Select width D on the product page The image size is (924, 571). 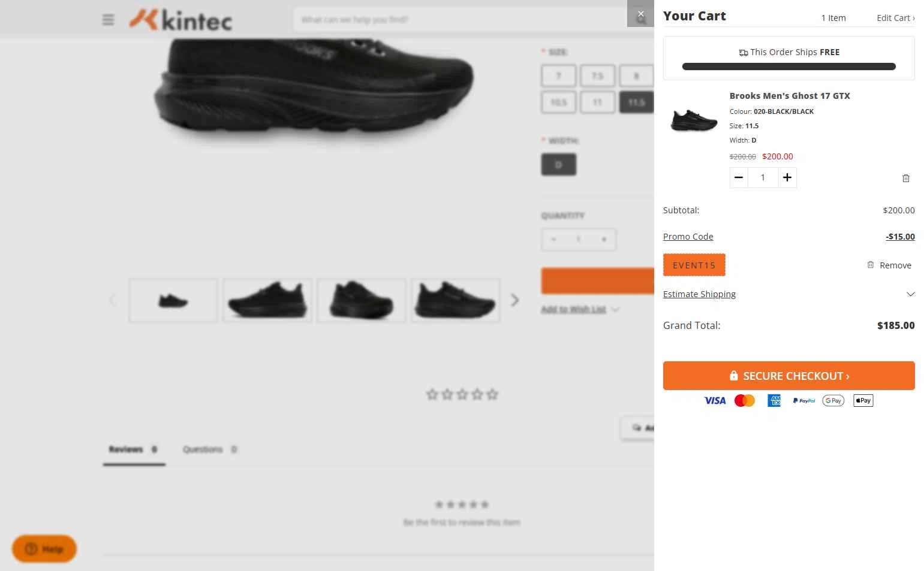[559, 165]
